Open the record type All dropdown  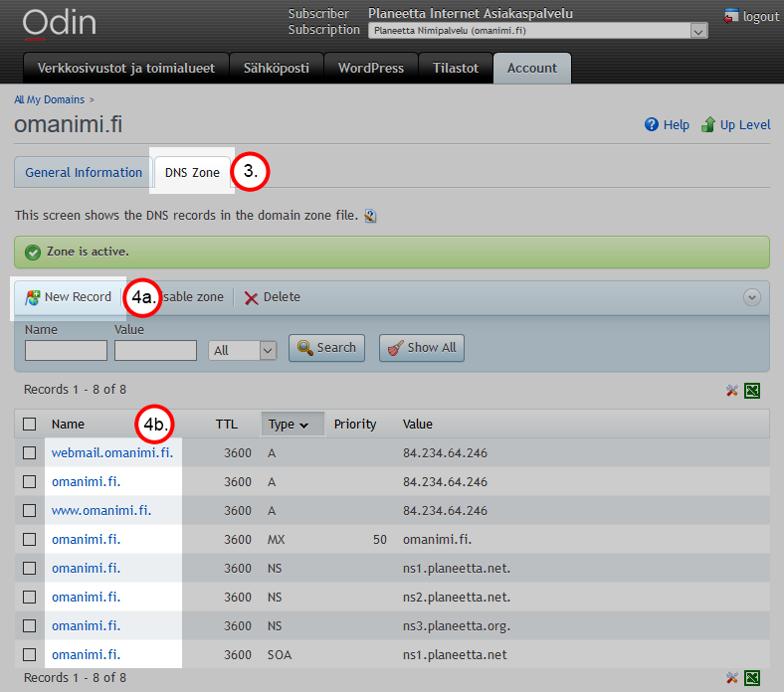pos(243,350)
